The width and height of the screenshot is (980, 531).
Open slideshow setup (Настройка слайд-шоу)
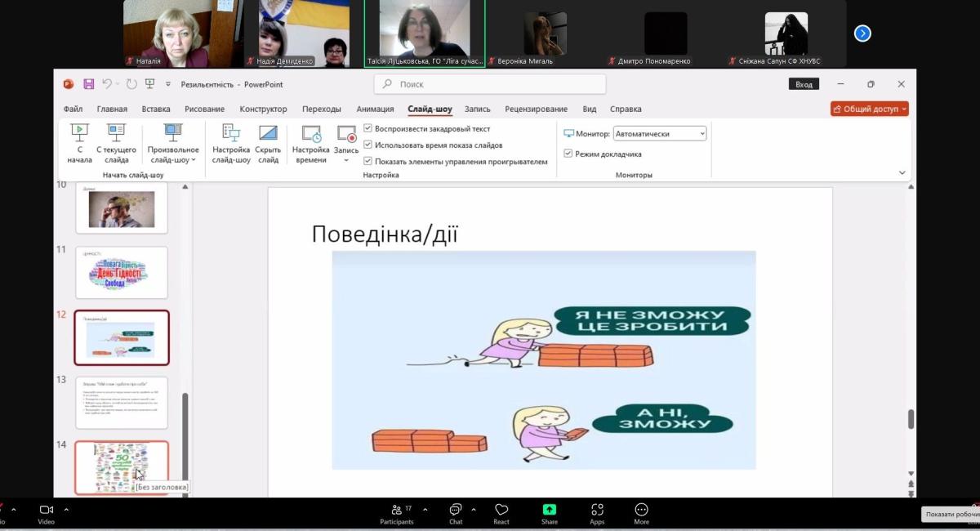point(231,133)
